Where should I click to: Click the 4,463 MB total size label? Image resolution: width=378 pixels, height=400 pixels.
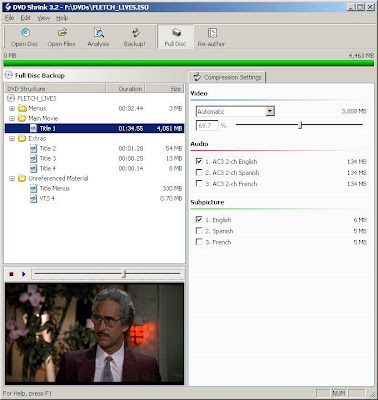[361, 55]
